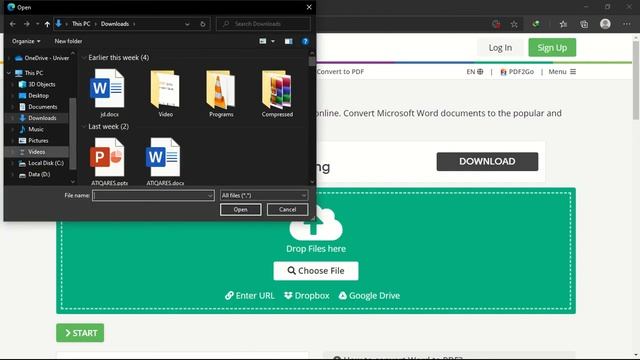
Task: Select OneDrive in the navigation tree
Action: tap(42, 58)
